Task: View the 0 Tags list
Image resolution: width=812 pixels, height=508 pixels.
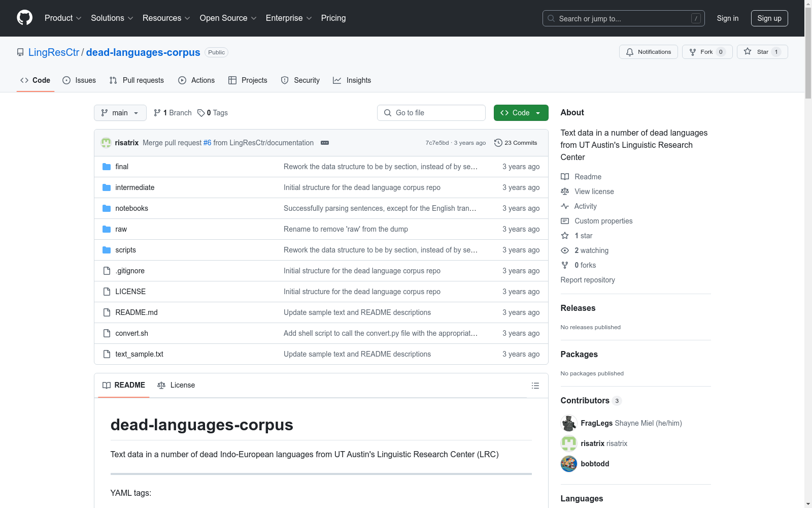Action: (213, 113)
